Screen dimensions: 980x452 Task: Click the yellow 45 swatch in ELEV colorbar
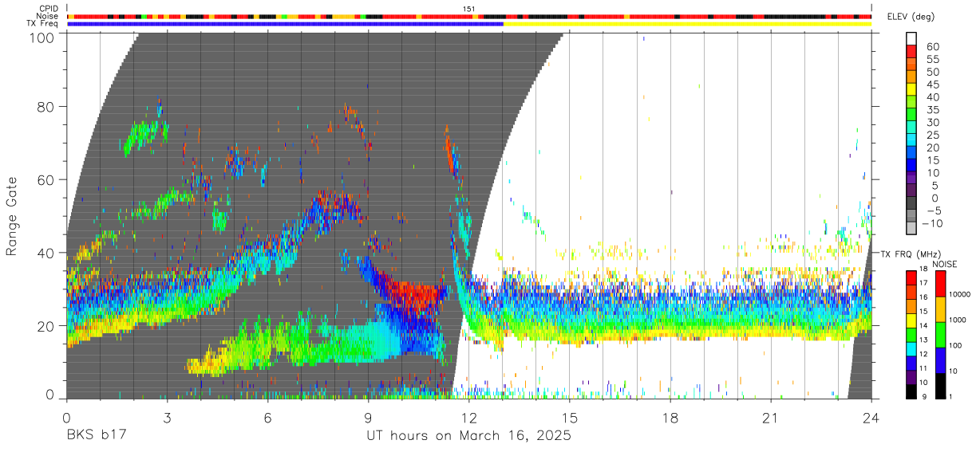click(911, 88)
